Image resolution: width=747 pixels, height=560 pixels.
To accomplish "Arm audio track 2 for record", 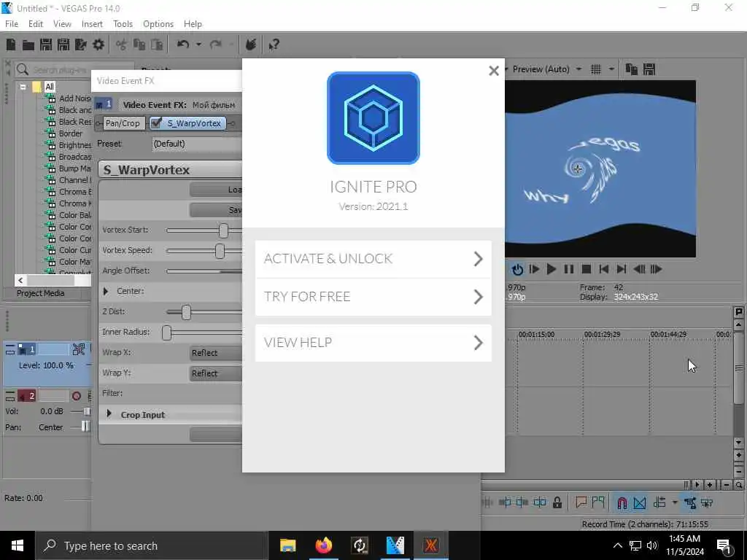I will pos(76,396).
